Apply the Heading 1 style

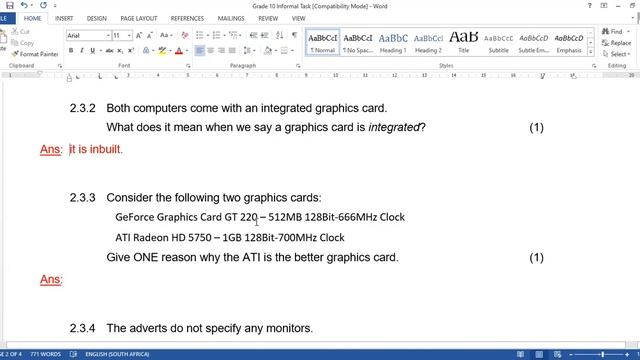click(393, 42)
